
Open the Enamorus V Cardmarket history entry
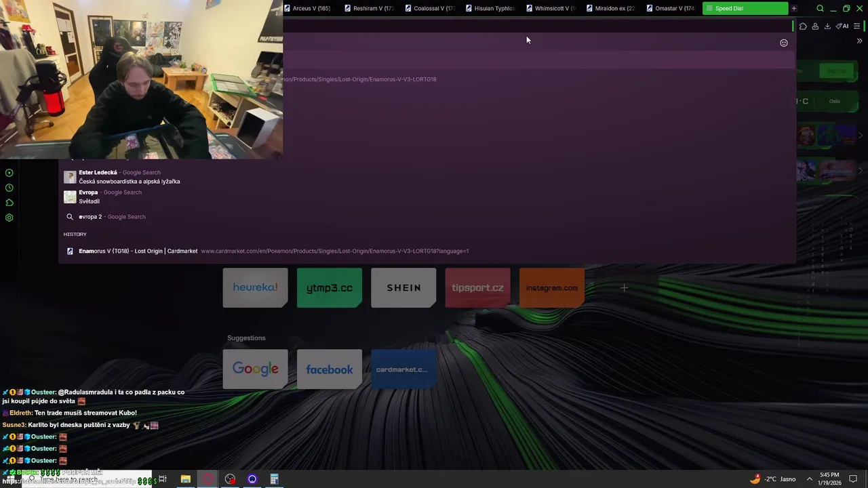point(427,251)
